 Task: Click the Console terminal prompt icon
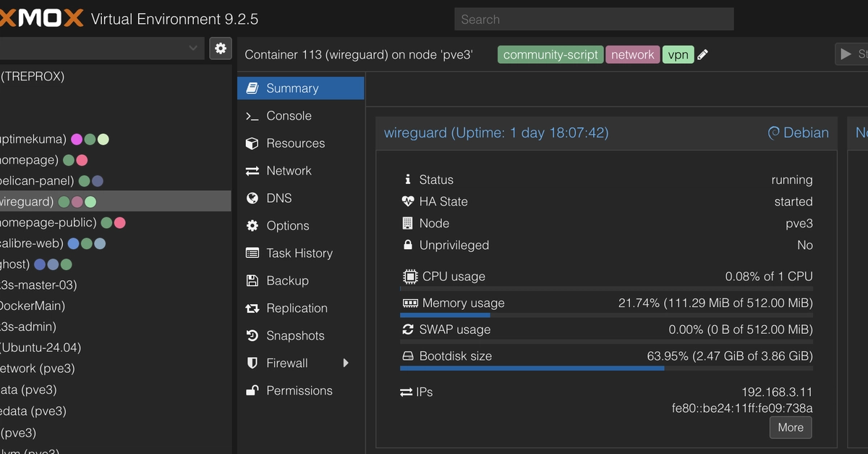(x=252, y=116)
